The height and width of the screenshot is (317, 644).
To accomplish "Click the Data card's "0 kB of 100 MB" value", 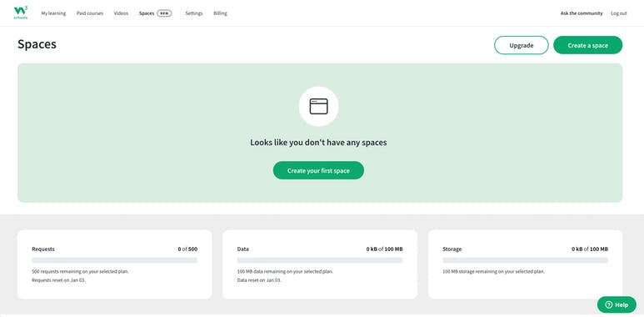I will click(384, 249).
